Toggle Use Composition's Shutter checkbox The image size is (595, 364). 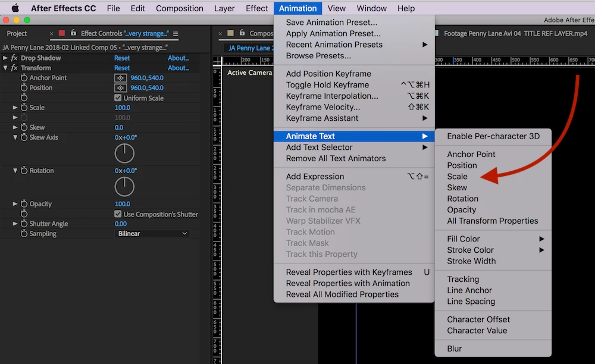[x=118, y=214]
